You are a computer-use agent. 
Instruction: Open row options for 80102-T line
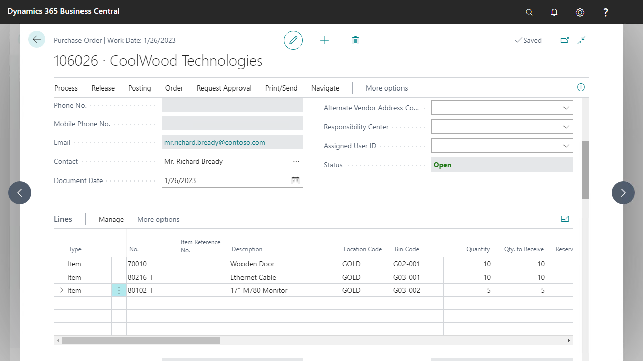click(x=119, y=290)
